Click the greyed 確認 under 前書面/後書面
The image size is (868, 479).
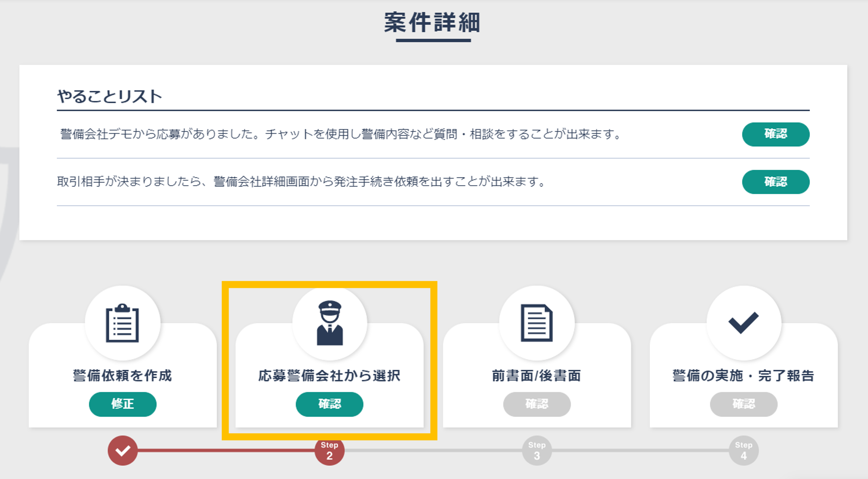[536, 404]
